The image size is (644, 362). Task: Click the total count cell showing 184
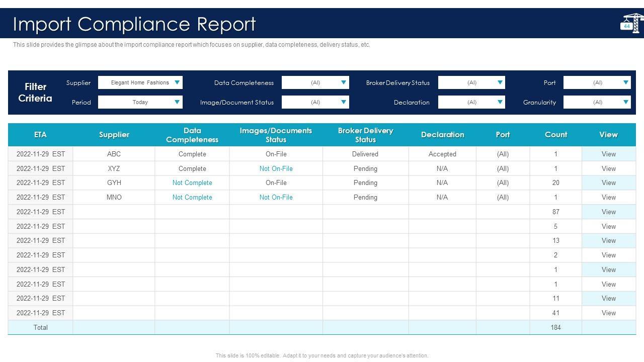coord(555,327)
